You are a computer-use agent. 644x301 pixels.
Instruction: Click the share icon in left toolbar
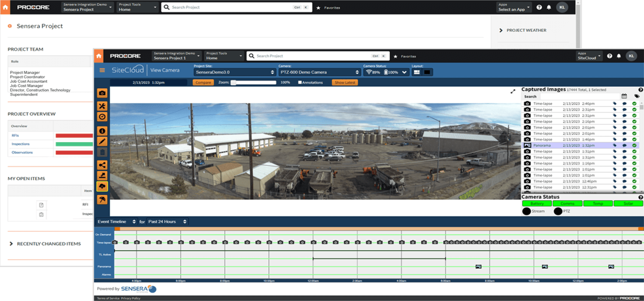pyautogui.click(x=102, y=165)
